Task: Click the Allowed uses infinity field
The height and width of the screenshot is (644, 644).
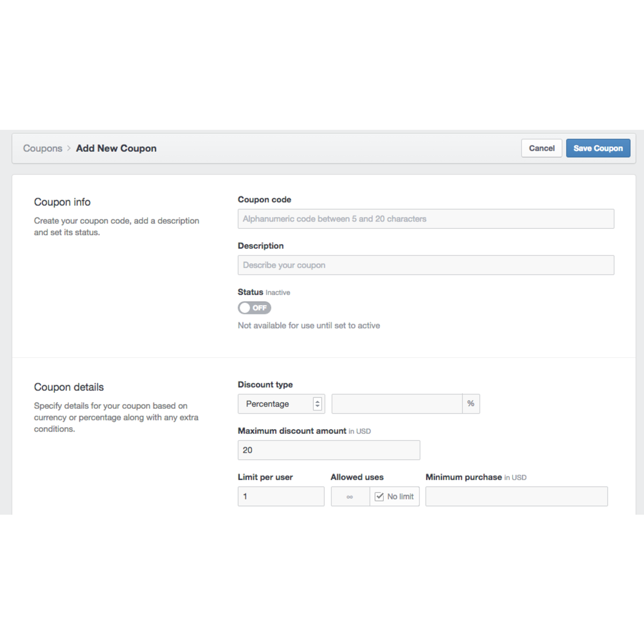Action: (x=350, y=497)
